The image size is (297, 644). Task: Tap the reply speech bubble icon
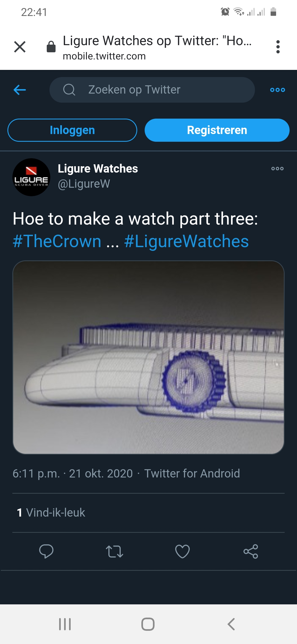46,551
